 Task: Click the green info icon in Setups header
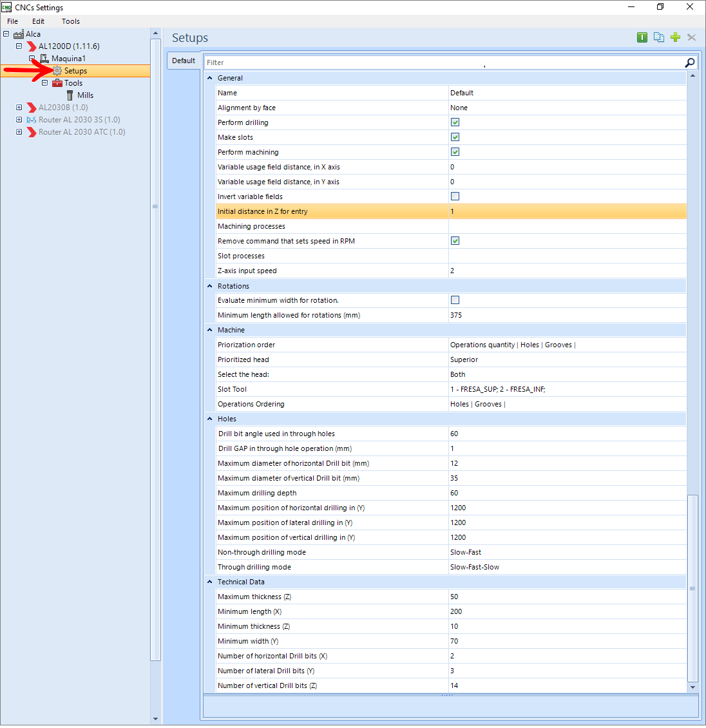coord(642,37)
